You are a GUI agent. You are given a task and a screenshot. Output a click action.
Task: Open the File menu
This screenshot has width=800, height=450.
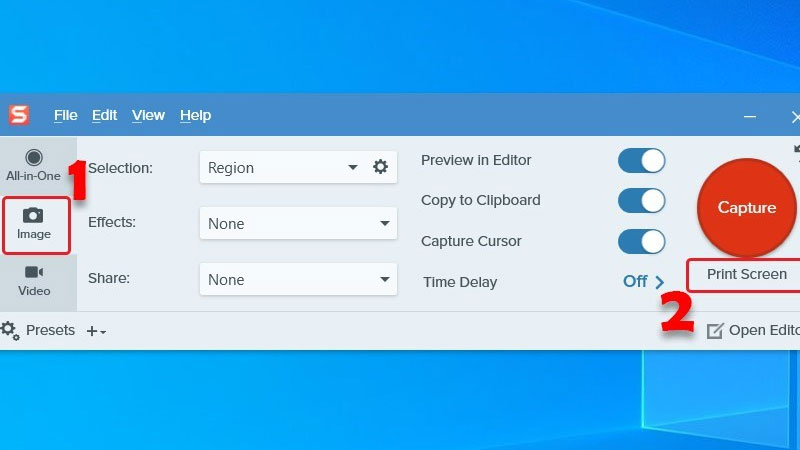tap(66, 115)
